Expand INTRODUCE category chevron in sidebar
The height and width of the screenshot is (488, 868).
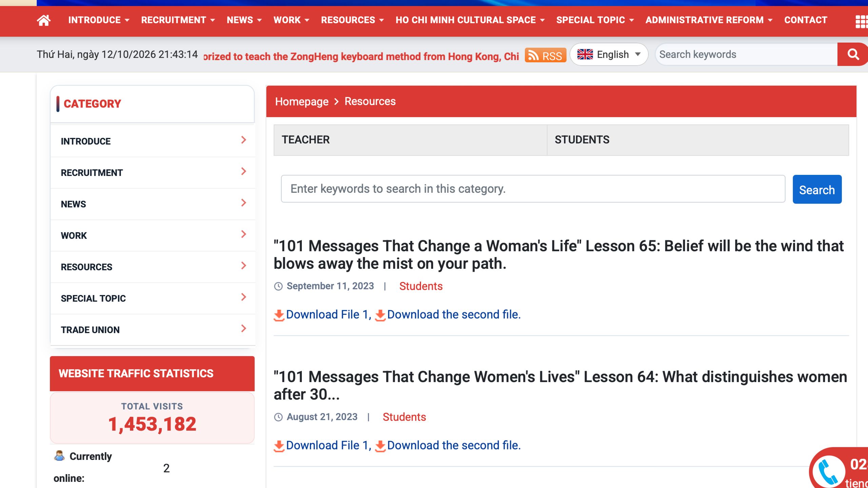243,140
